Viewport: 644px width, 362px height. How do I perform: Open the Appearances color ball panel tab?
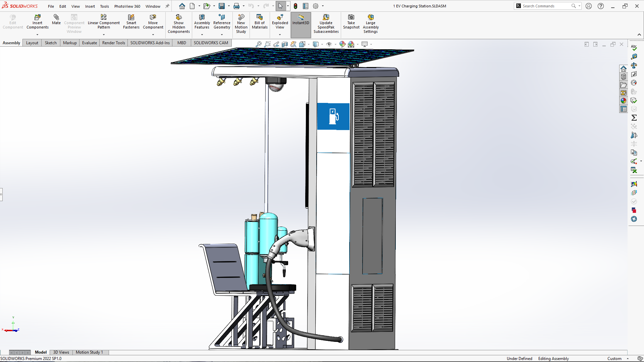click(623, 101)
